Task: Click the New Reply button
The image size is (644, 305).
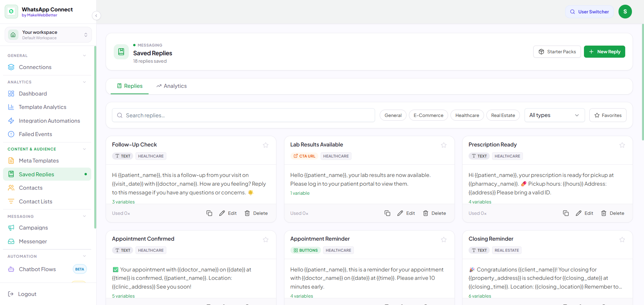Action: 604,52
